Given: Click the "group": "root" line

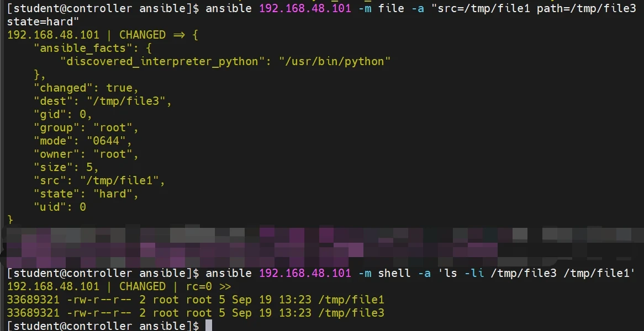Looking at the screenshot, I should [x=86, y=127].
